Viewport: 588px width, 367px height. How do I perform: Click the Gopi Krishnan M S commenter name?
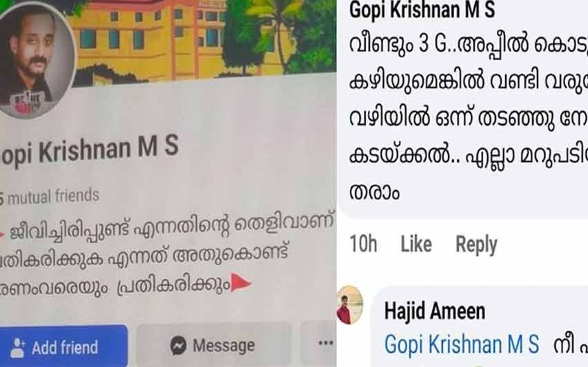pos(422,10)
